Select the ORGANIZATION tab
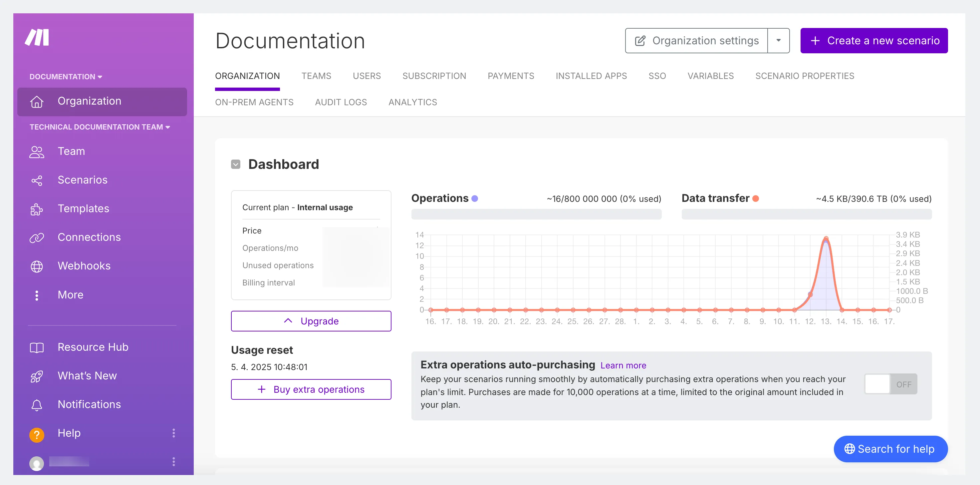980x485 pixels. [x=247, y=76]
